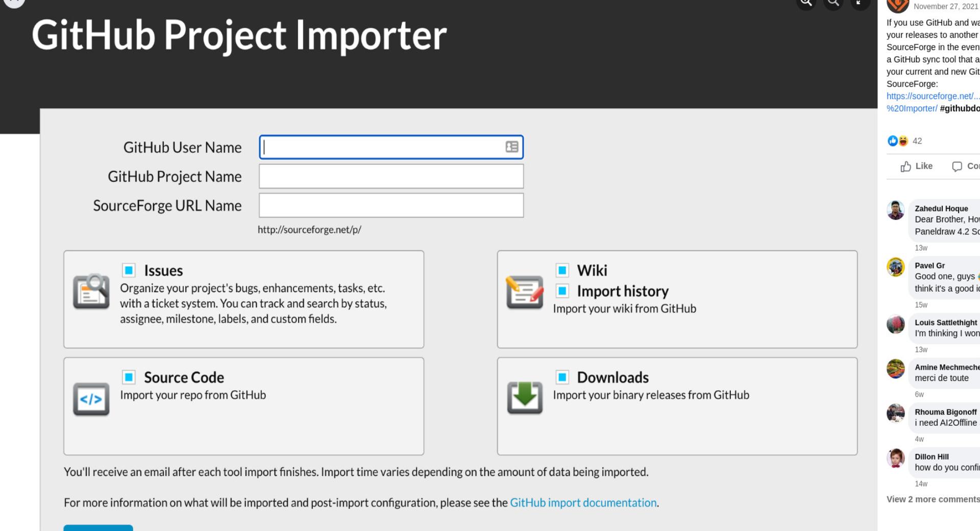980x531 pixels.
Task: Toggle the Wiki checkbox
Action: (x=562, y=270)
